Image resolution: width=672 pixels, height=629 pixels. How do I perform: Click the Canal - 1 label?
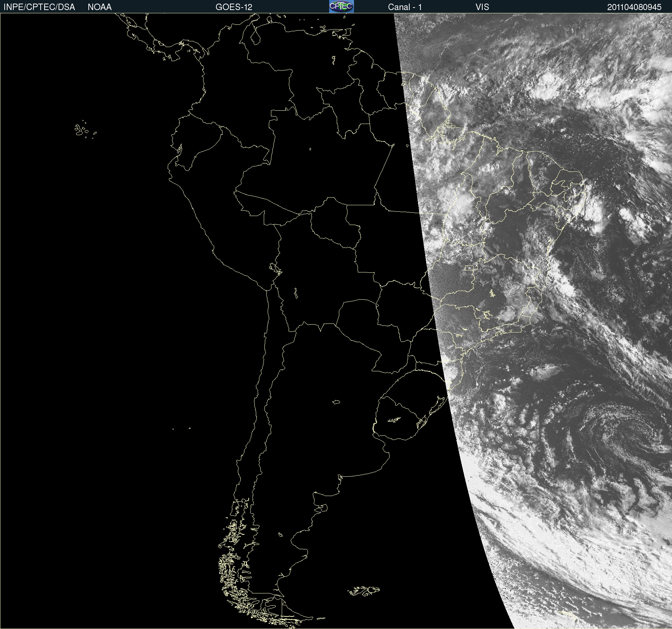(x=405, y=7)
